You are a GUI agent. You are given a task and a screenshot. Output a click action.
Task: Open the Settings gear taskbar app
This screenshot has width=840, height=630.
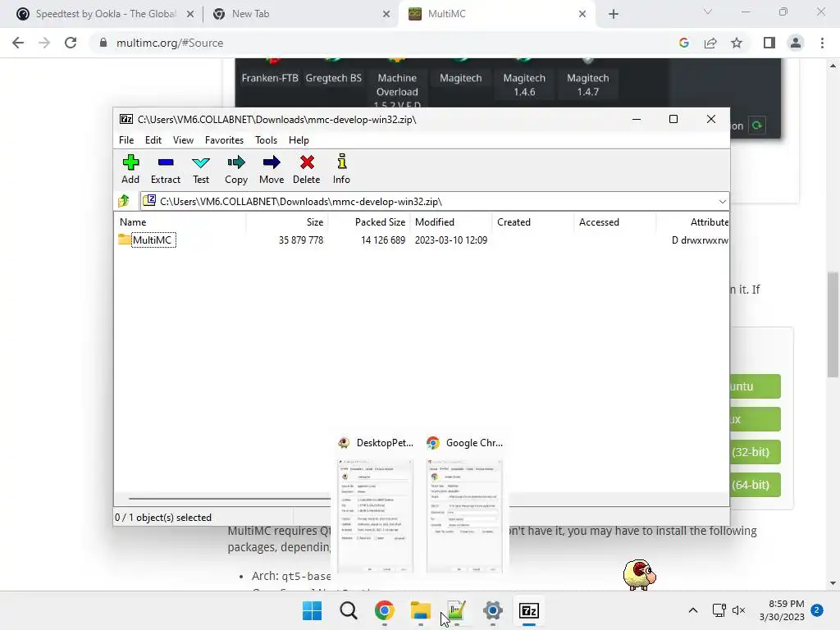pos(493,610)
